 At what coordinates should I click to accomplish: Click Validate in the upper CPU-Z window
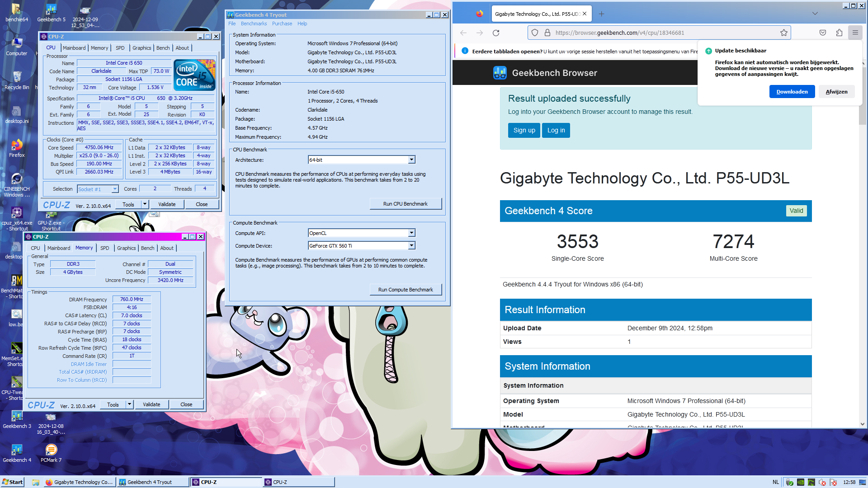click(x=167, y=204)
